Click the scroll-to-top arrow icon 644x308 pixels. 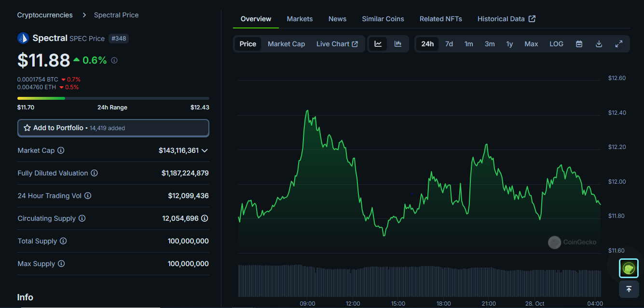pyautogui.click(x=629, y=289)
